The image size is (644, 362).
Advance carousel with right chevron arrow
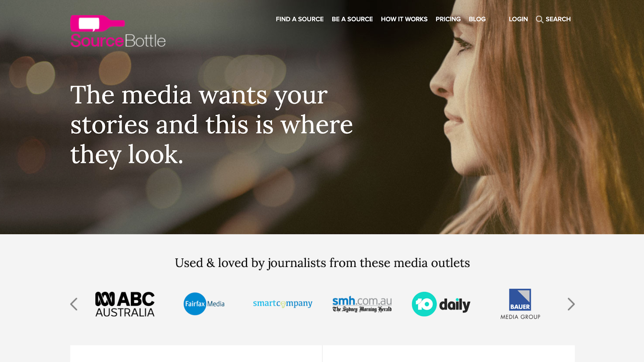tap(571, 304)
